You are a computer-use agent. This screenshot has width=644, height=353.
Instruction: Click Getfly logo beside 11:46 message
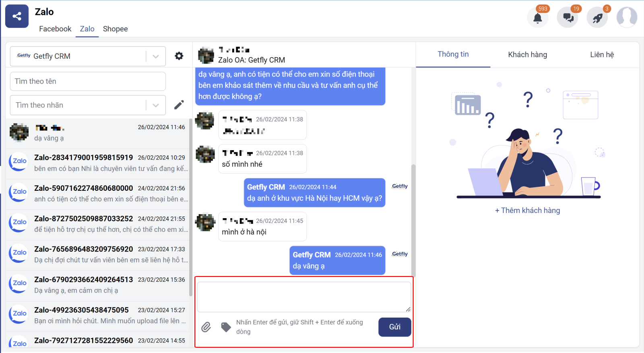point(400,254)
